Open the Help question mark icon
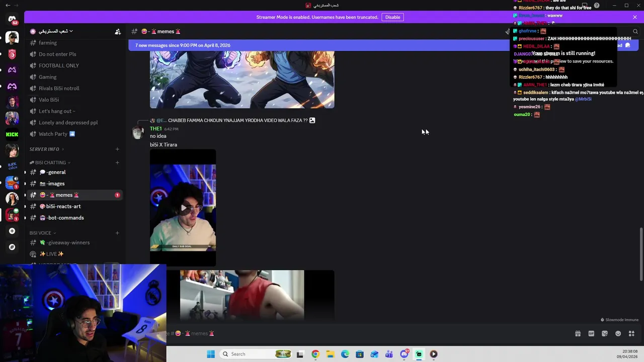This screenshot has width=644, height=362. (x=597, y=6)
